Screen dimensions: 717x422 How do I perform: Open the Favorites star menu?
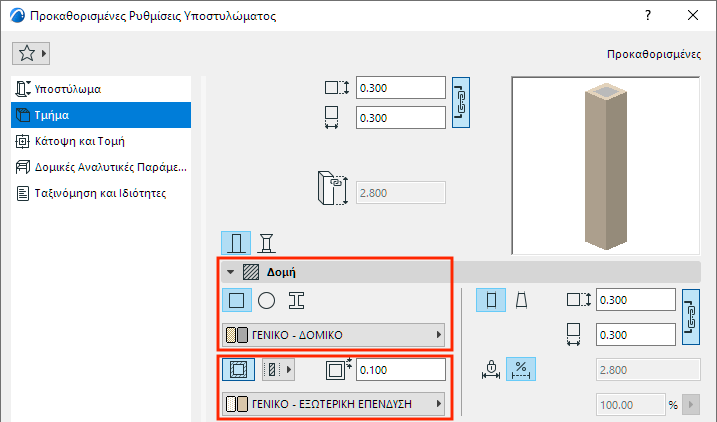[31, 53]
